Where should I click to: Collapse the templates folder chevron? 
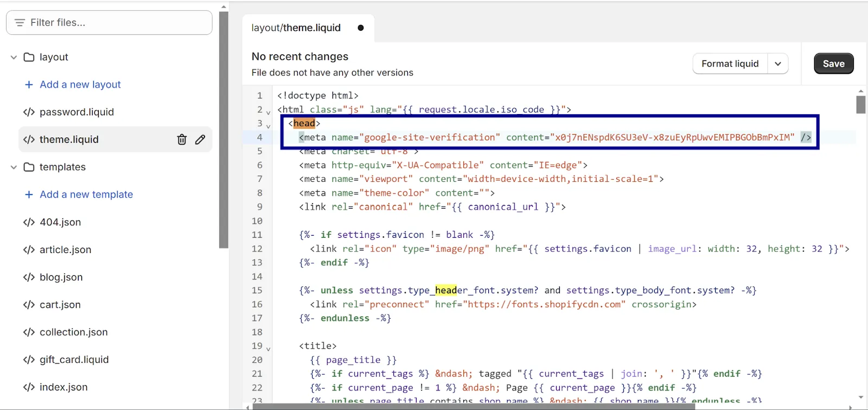[x=14, y=167]
